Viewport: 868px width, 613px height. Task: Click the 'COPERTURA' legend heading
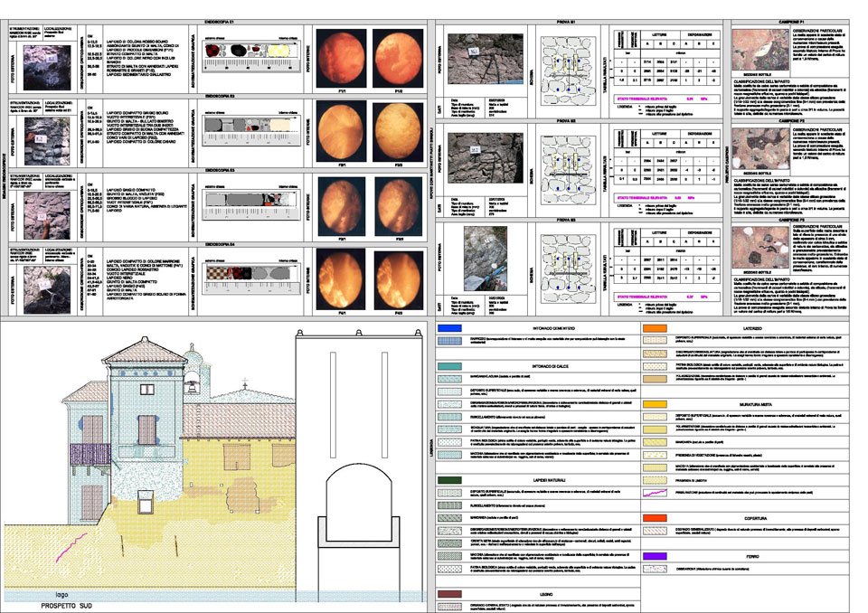[x=755, y=519]
